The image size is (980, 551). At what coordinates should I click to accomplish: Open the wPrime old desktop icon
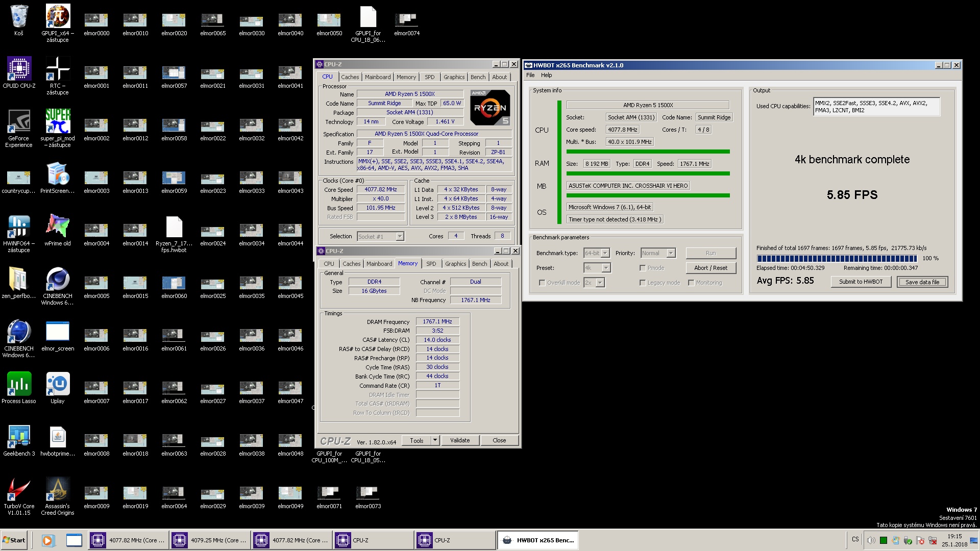click(58, 231)
